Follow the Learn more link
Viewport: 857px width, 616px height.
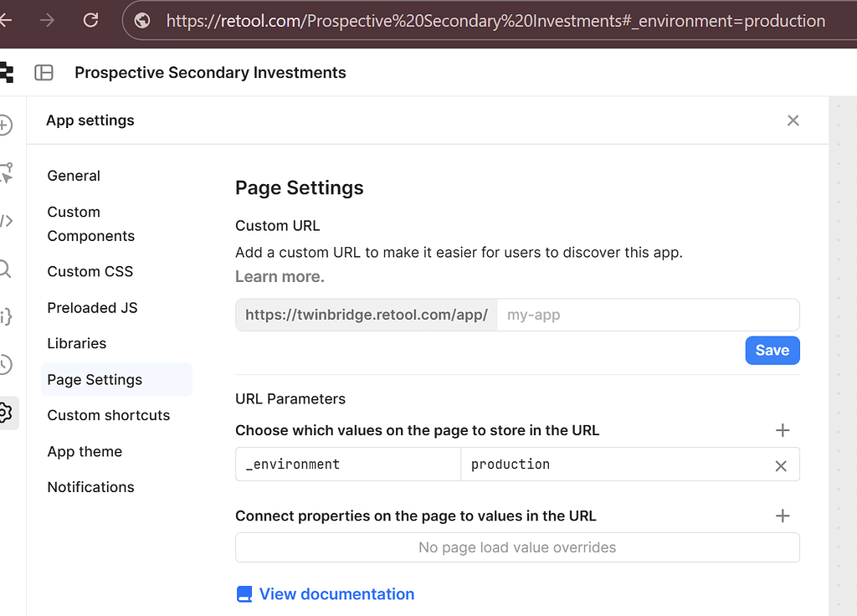click(280, 276)
